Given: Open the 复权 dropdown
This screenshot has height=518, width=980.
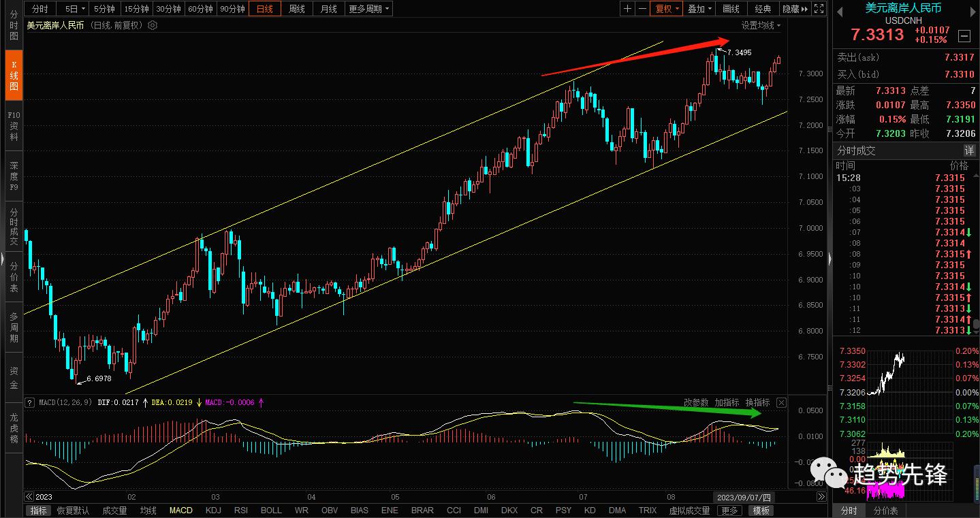Looking at the screenshot, I should [666, 9].
